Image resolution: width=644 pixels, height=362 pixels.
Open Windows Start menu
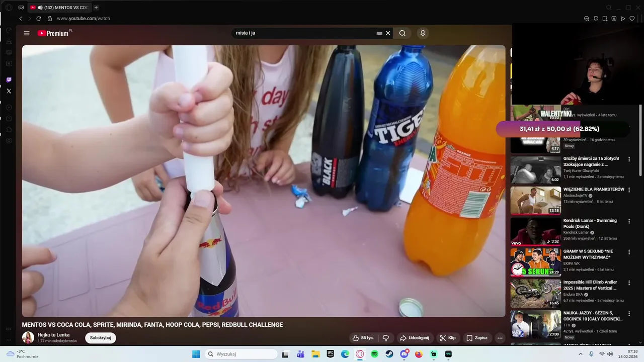click(196, 354)
